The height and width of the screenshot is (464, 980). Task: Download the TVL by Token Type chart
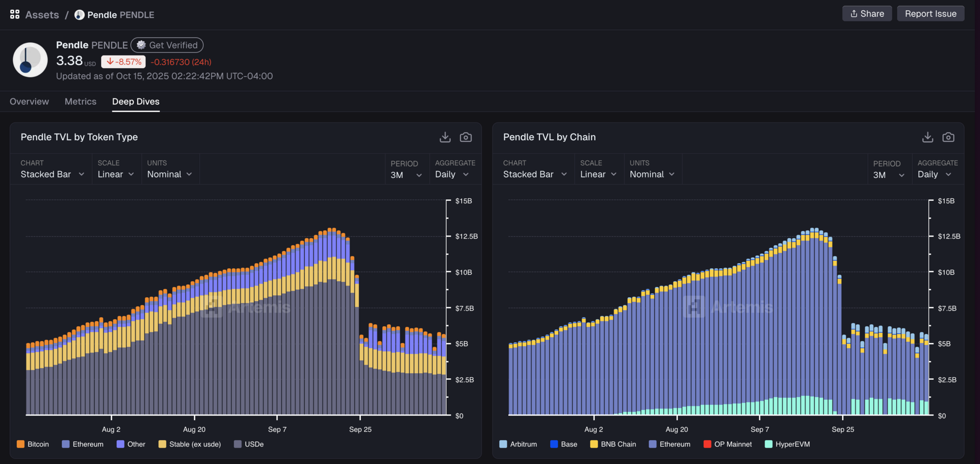pos(445,137)
